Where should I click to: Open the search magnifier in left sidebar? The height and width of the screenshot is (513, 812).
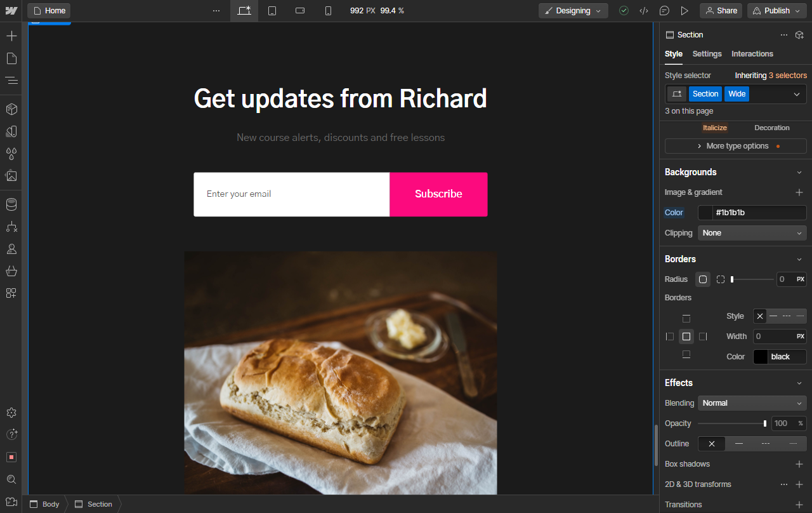[x=11, y=479]
